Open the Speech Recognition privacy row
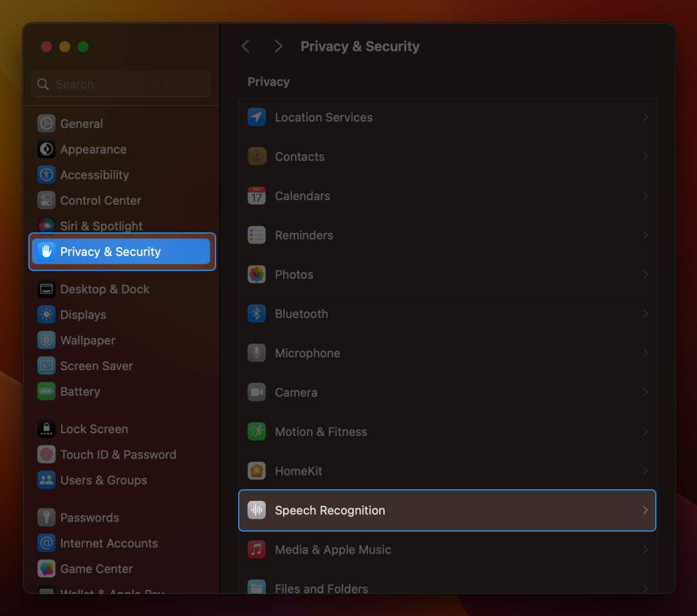 point(447,510)
